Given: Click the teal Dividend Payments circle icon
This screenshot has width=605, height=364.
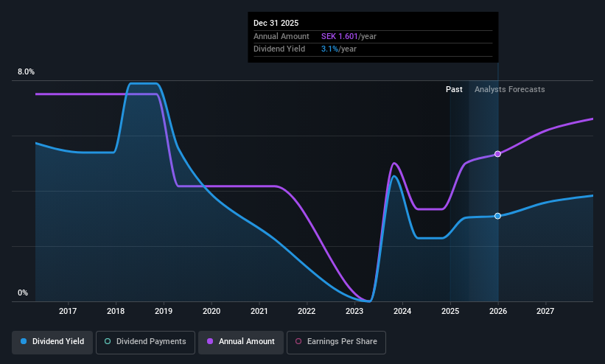Looking at the screenshot, I should [108, 341].
